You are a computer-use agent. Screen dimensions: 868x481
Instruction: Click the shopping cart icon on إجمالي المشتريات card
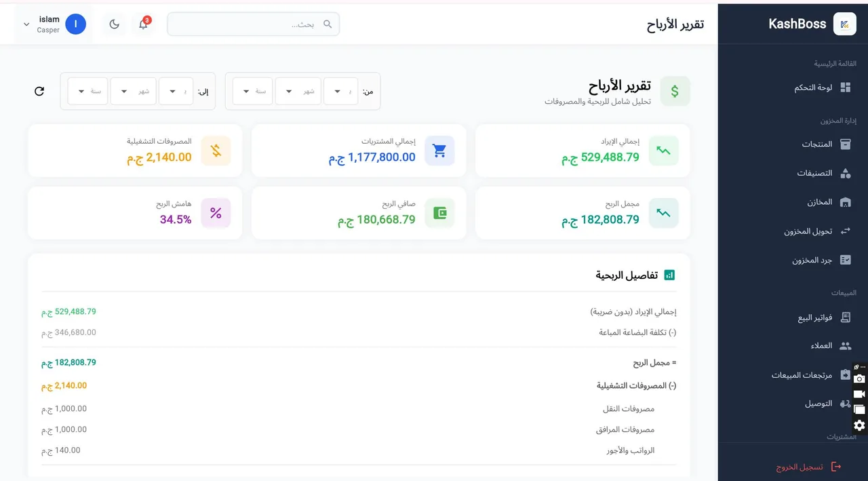[x=439, y=151]
